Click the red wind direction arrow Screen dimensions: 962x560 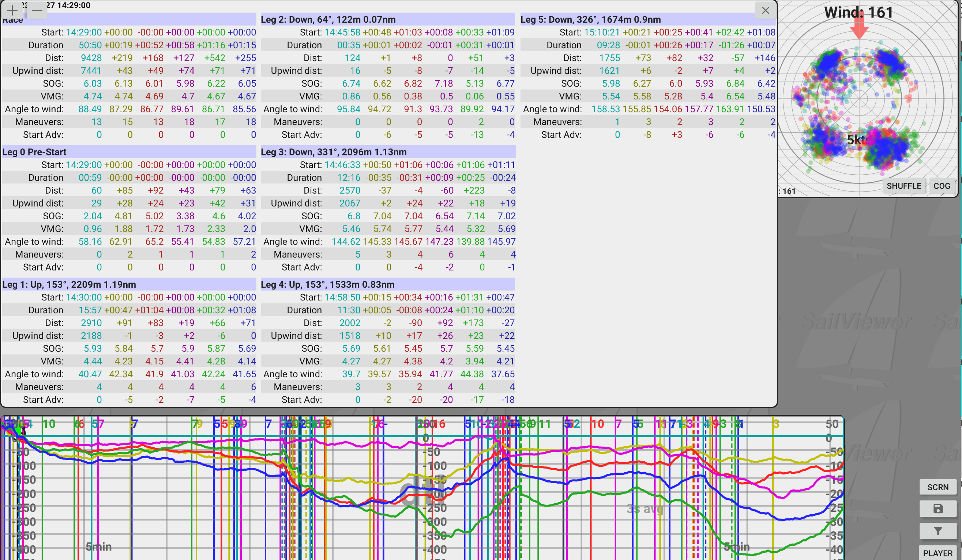860,27
